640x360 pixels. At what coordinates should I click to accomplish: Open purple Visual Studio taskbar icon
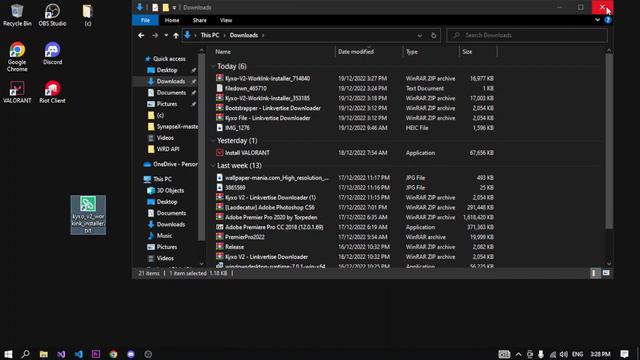pyautogui.click(x=61, y=354)
